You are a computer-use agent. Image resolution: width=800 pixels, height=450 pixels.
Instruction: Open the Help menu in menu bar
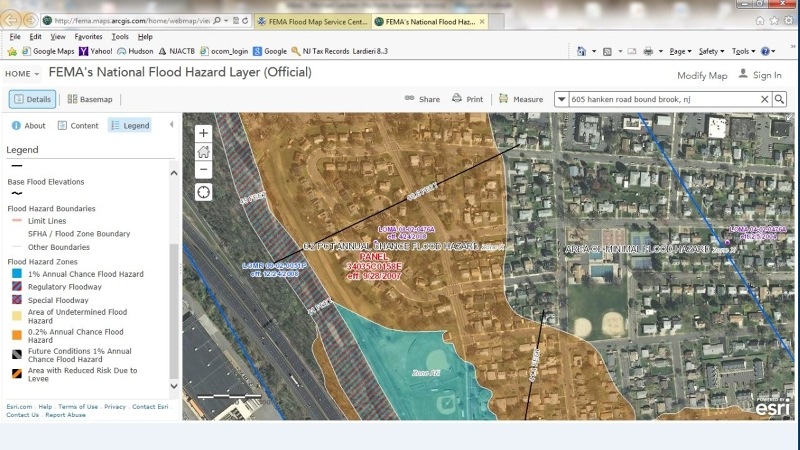point(145,37)
